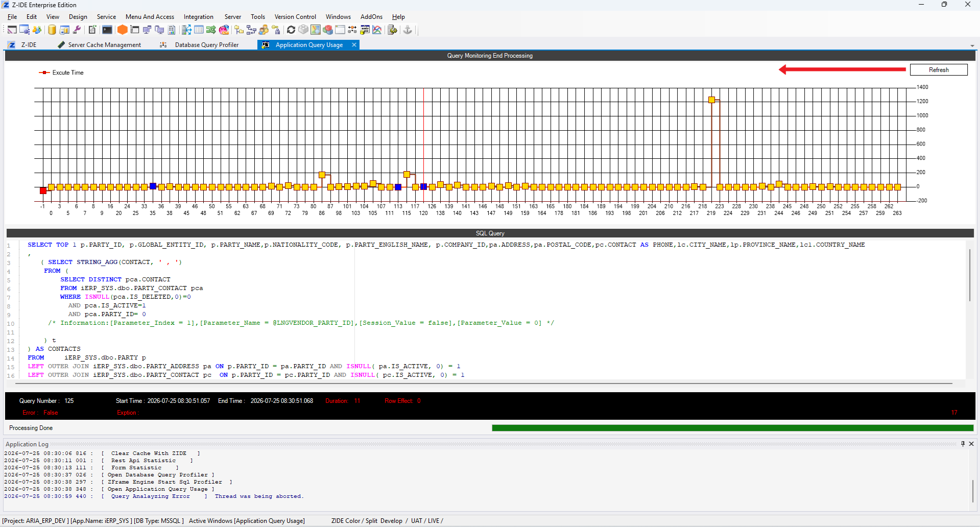Image resolution: width=980 pixels, height=527 pixels.
Task: Click the pink globe toolbar icon
Action: point(224,30)
